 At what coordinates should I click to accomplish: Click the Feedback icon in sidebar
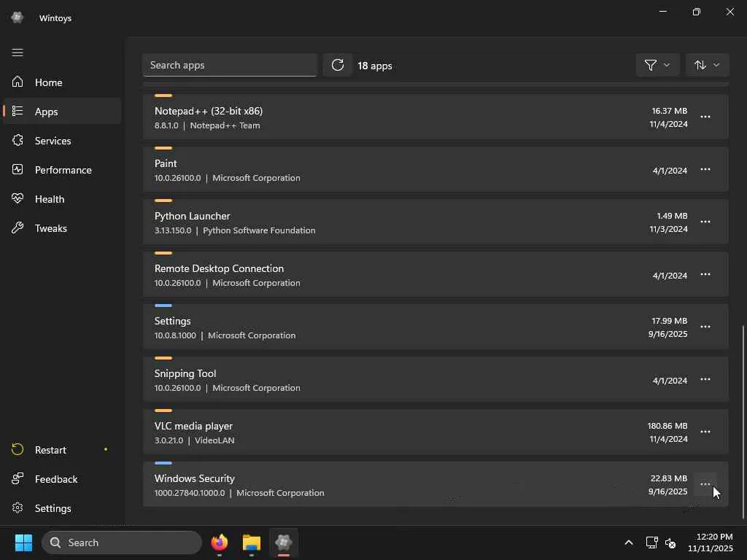(x=18, y=478)
